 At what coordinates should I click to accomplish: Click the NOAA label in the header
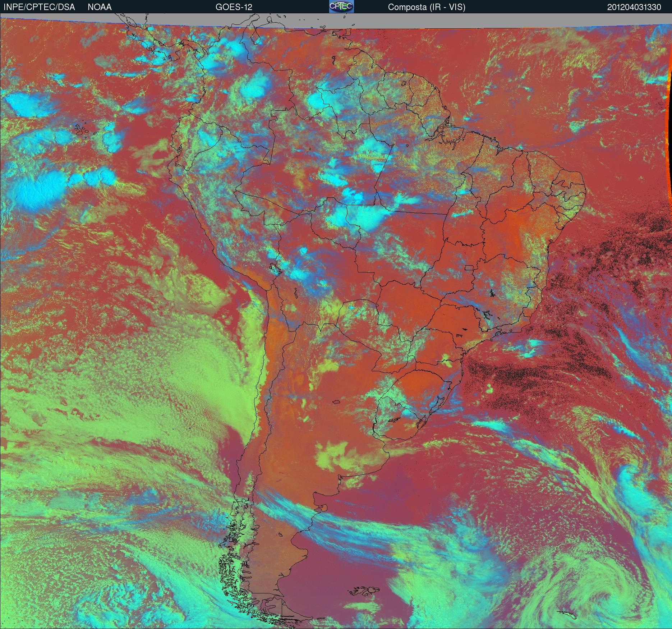tap(100, 7)
